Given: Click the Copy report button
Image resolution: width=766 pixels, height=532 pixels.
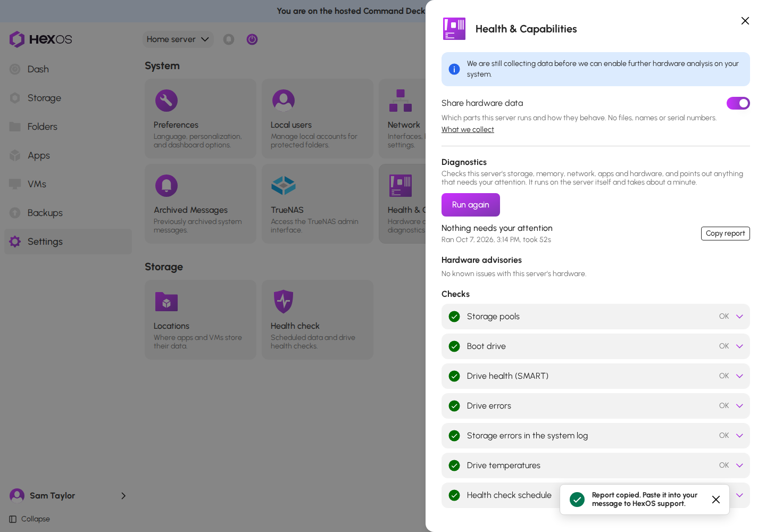Looking at the screenshot, I should (726, 234).
